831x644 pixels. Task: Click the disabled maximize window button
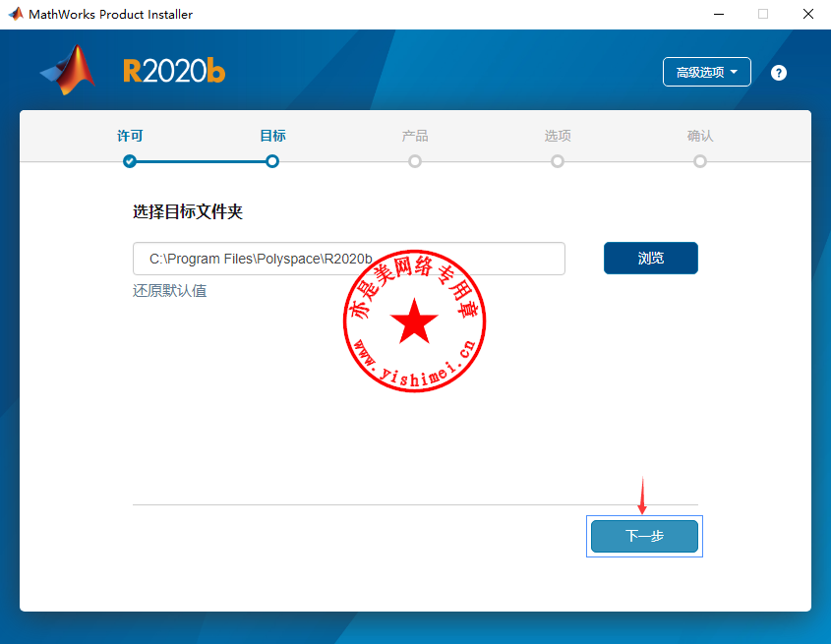pyautogui.click(x=763, y=15)
